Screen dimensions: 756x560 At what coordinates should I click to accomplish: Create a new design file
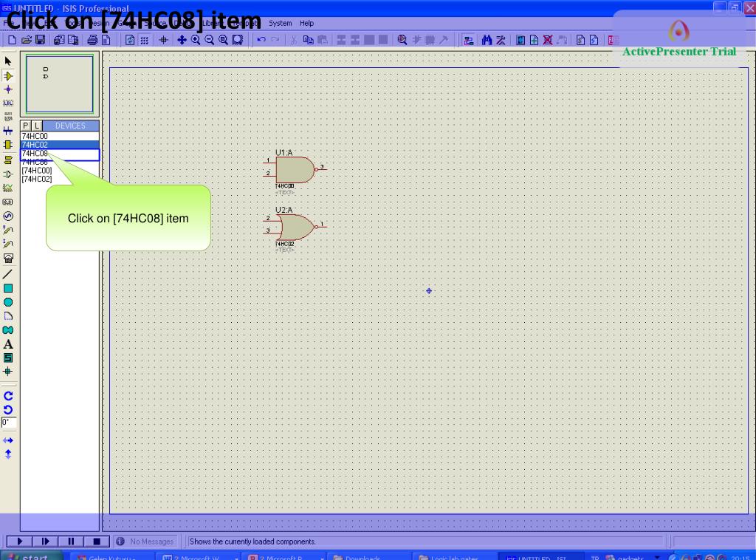coord(12,40)
